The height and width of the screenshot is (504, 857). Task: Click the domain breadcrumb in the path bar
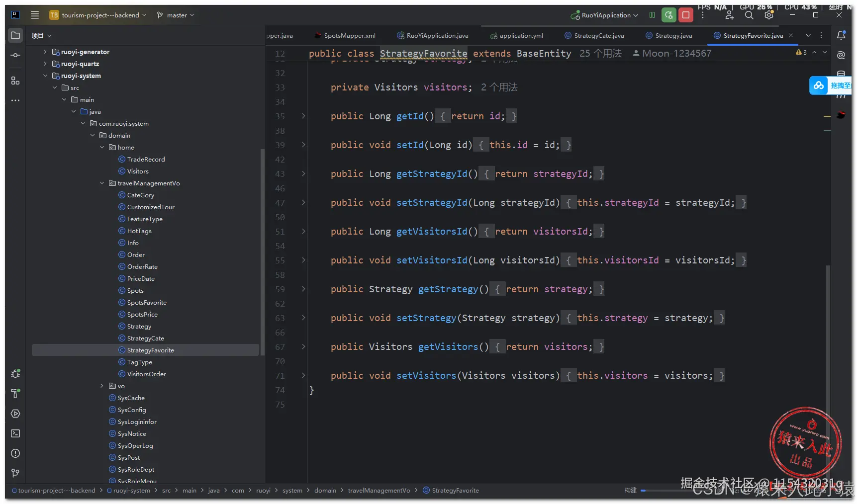click(x=325, y=491)
